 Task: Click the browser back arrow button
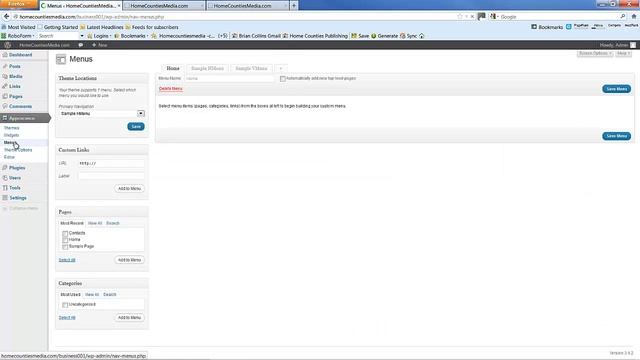6,16
